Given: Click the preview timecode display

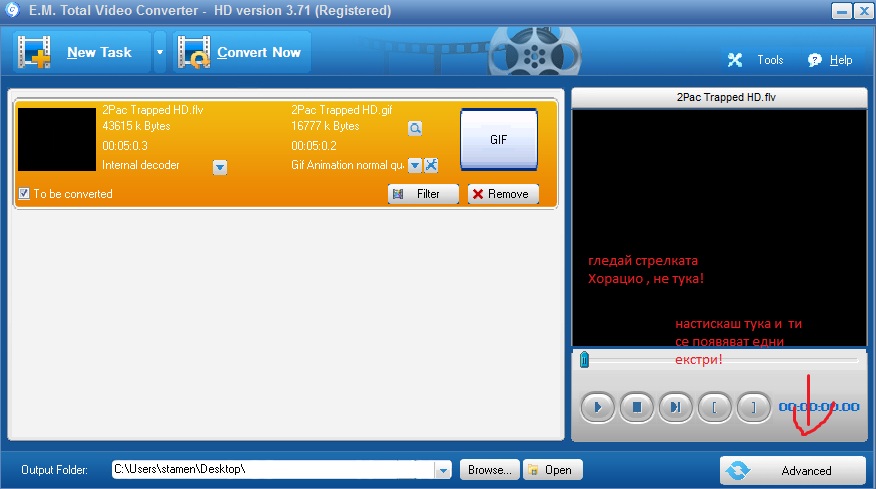Looking at the screenshot, I should click(819, 407).
